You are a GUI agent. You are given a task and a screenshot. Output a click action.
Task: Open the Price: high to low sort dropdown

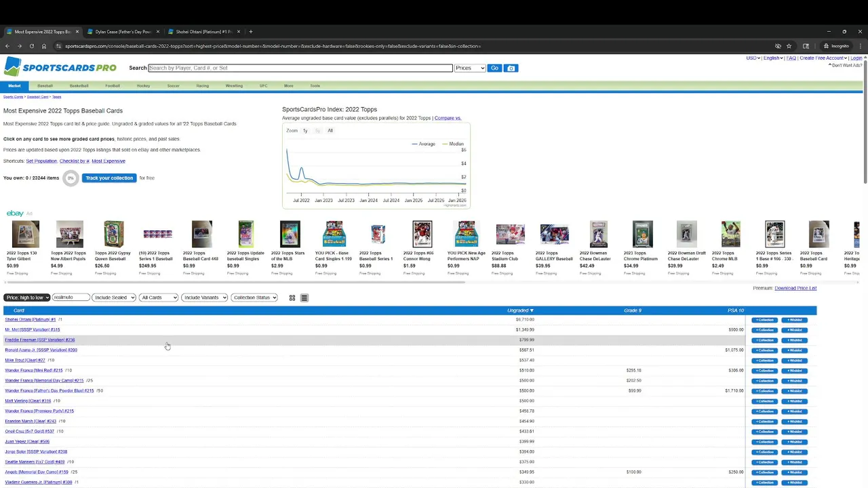[x=26, y=298]
